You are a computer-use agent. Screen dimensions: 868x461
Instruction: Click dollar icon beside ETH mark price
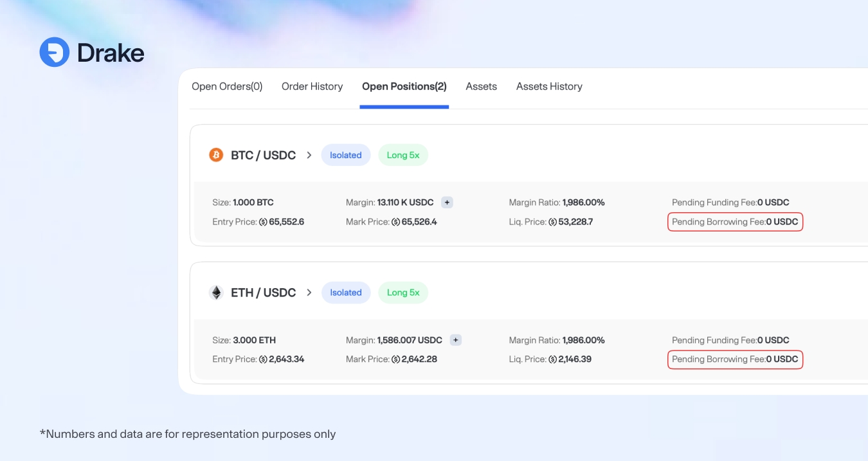(x=395, y=359)
